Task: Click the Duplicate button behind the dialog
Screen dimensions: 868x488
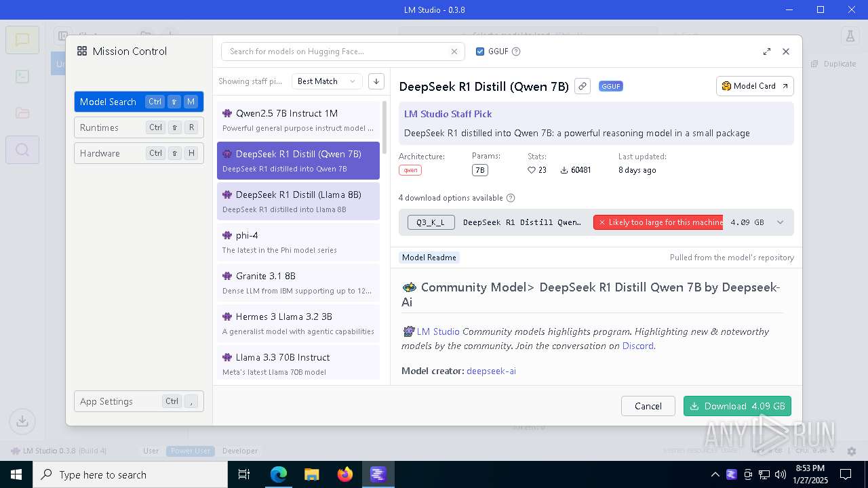Action: (x=834, y=64)
